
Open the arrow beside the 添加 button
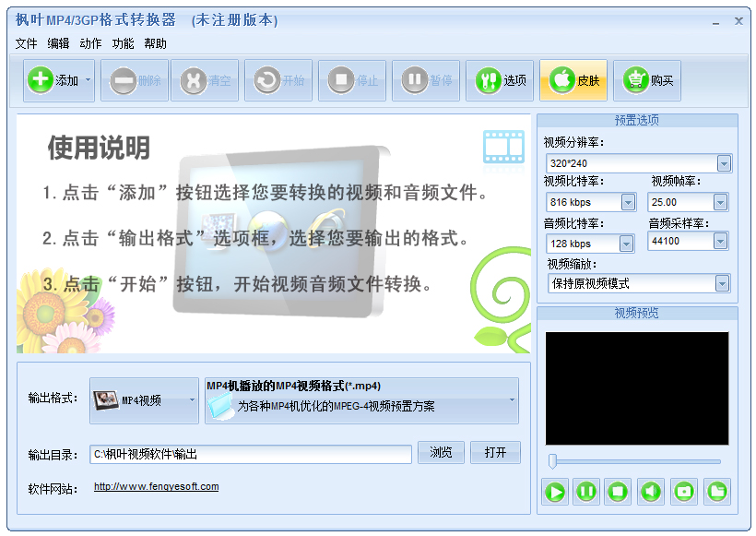(x=89, y=80)
